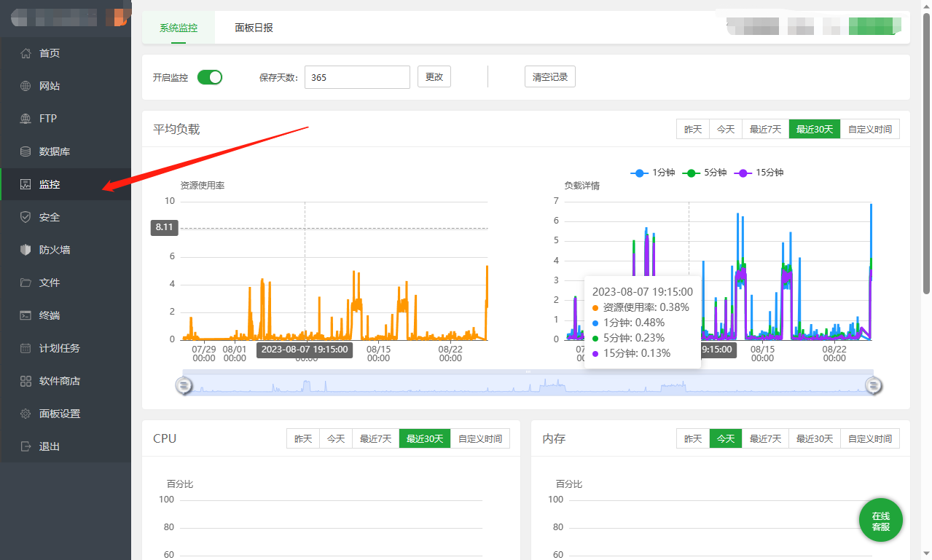Open 首页 in the sidebar
The image size is (932, 560).
pyautogui.click(x=66, y=53)
